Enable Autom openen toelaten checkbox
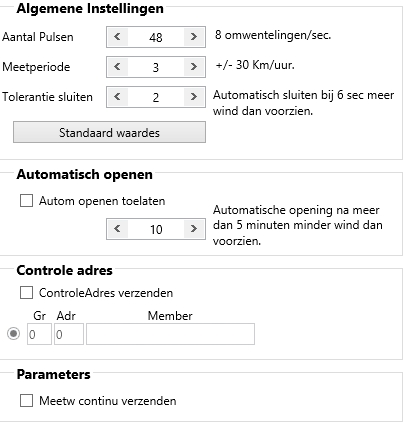407x430 pixels. coord(26,201)
